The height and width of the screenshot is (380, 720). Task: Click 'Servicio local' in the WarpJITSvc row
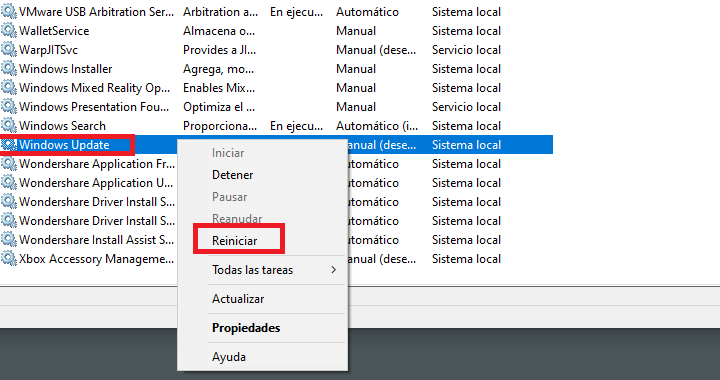(466, 50)
